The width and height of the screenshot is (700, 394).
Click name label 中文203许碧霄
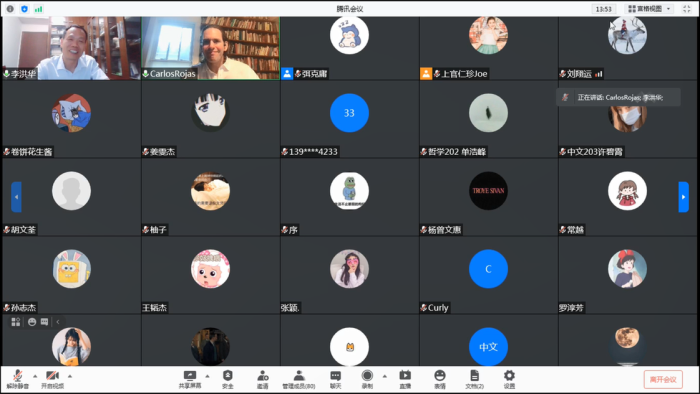pyautogui.click(x=595, y=152)
